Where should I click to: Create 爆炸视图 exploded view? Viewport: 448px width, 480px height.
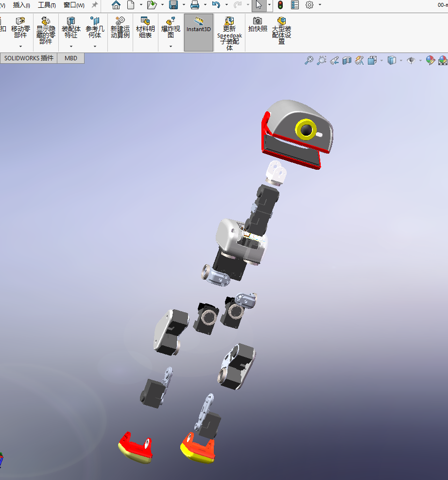[x=171, y=28]
